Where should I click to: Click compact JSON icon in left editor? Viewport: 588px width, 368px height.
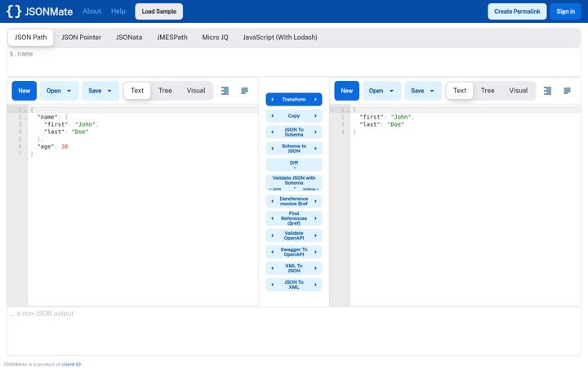coord(244,91)
